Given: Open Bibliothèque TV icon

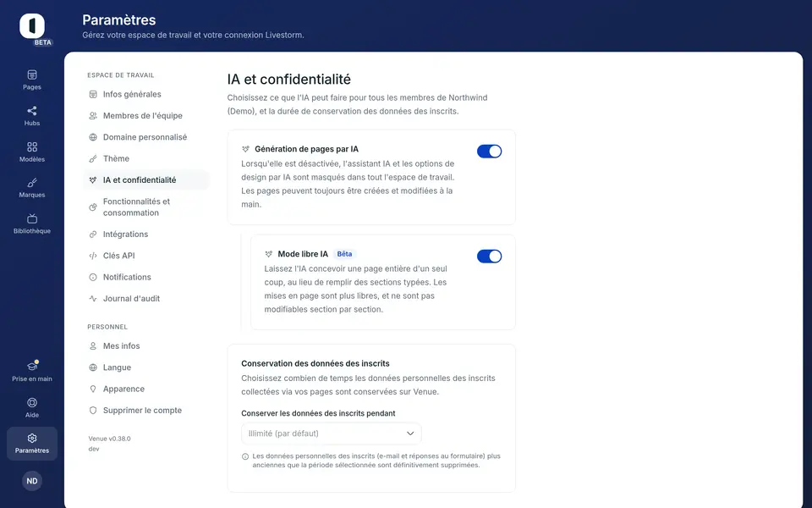Looking at the screenshot, I should (x=32, y=218).
